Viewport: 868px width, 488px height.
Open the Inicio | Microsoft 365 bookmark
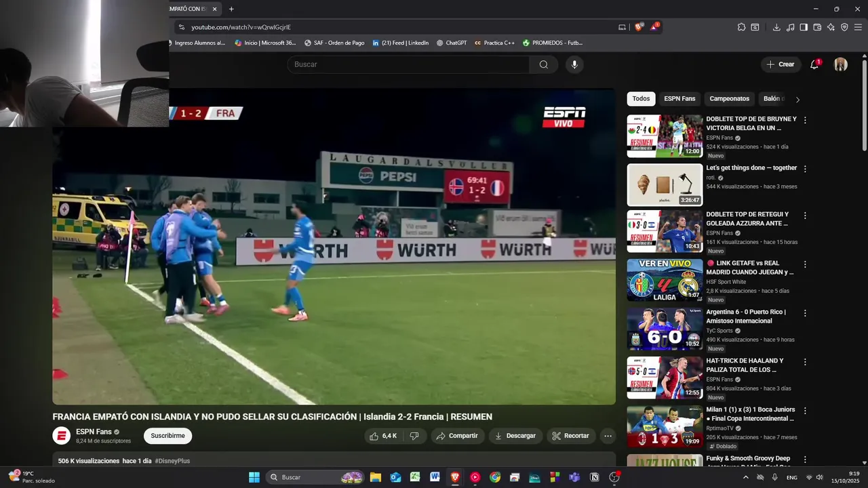pos(265,43)
